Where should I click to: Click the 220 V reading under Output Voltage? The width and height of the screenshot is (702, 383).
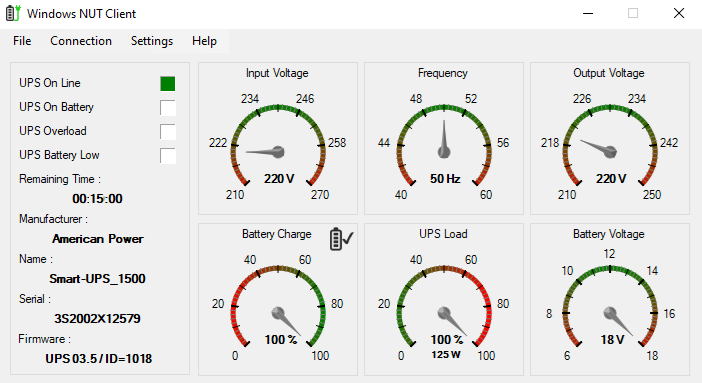tap(611, 179)
